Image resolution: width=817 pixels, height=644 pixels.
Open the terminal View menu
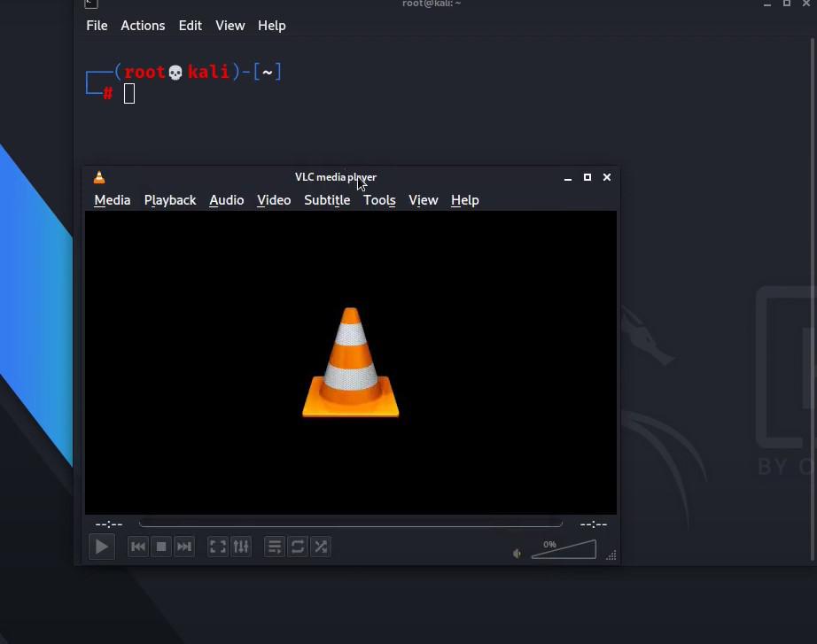(230, 26)
